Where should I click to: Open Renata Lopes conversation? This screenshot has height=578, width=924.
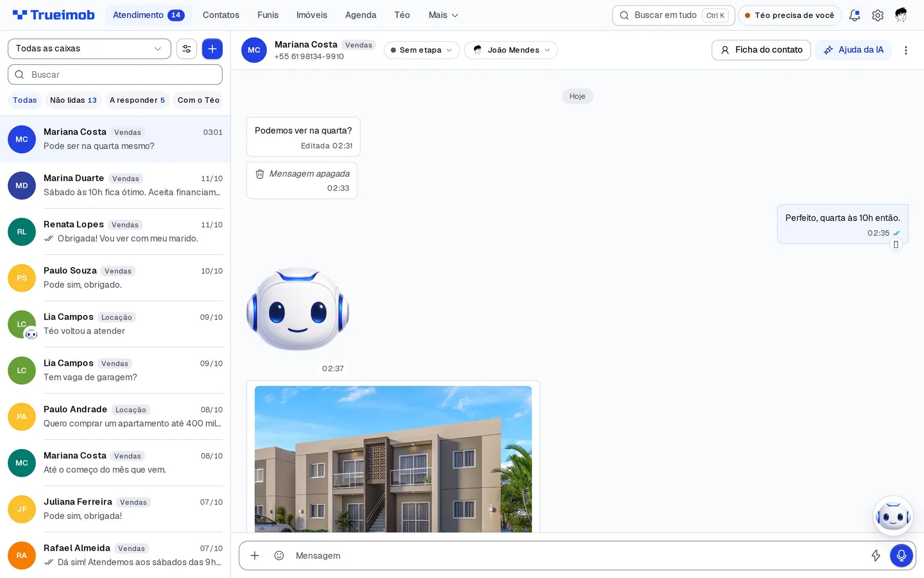coord(115,232)
